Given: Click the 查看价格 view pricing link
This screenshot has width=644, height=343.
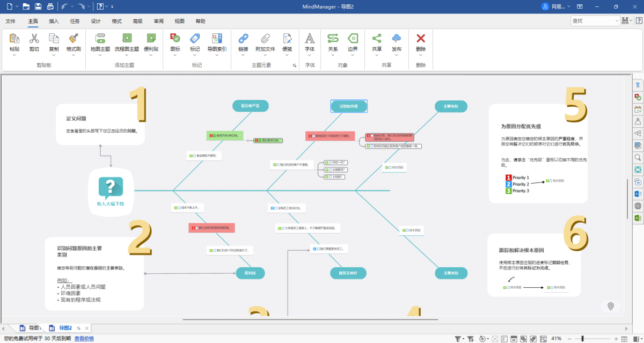Looking at the screenshot, I should click(x=84, y=339).
